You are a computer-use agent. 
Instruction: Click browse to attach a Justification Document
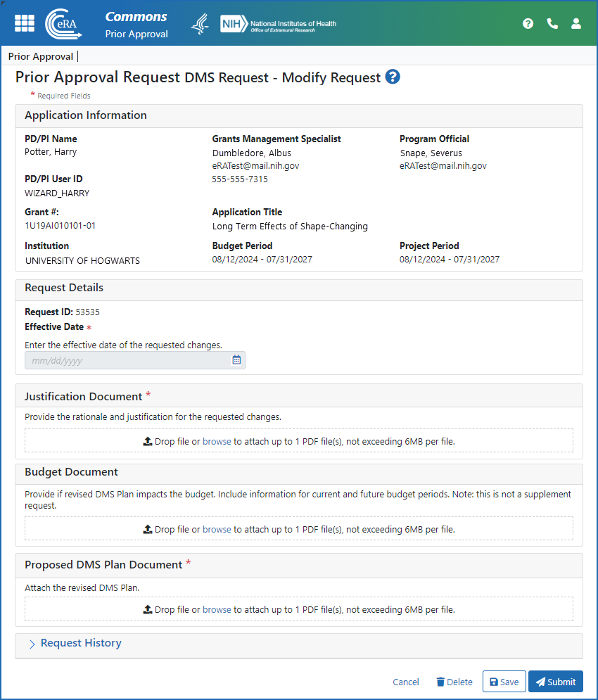pyautogui.click(x=218, y=440)
